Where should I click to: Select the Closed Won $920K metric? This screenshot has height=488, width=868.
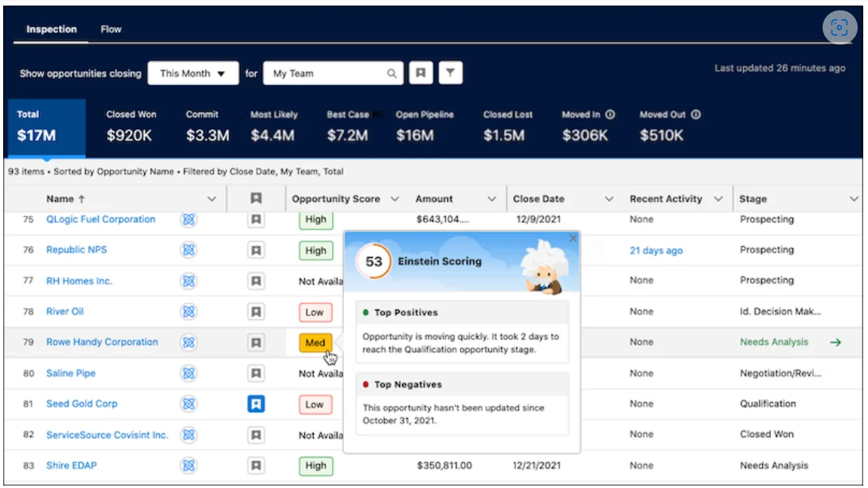click(131, 126)
